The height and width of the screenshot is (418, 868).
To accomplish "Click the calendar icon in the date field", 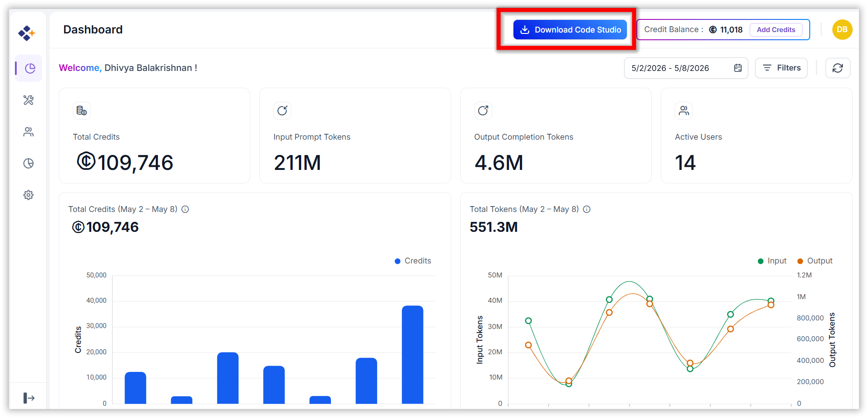I will (x=738, y=68).
